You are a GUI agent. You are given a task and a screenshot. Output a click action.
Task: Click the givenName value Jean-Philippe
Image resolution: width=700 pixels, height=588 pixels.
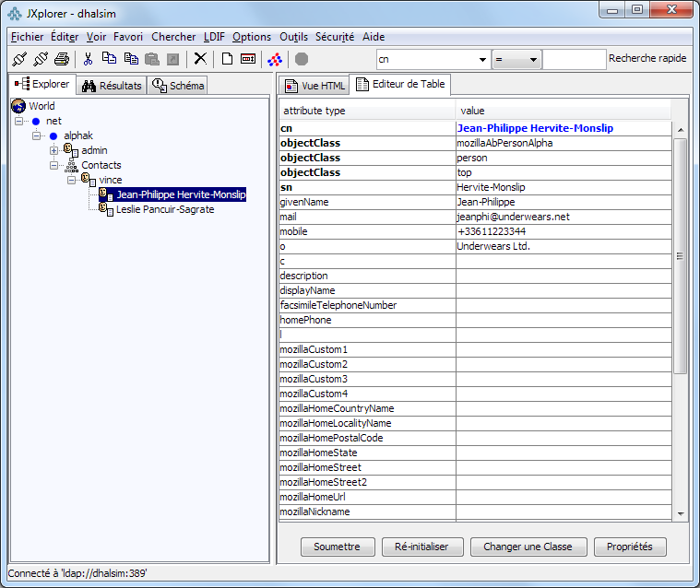click(x=564, y=202)
